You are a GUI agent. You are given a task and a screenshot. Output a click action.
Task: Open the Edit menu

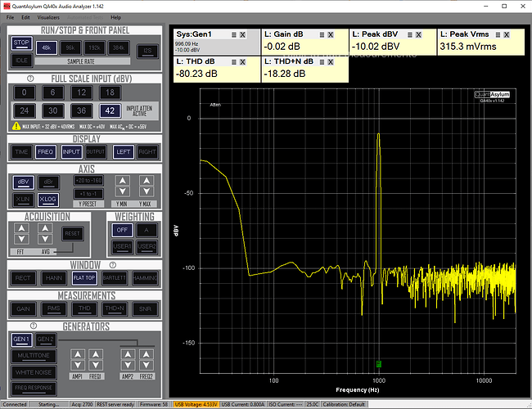26,16
